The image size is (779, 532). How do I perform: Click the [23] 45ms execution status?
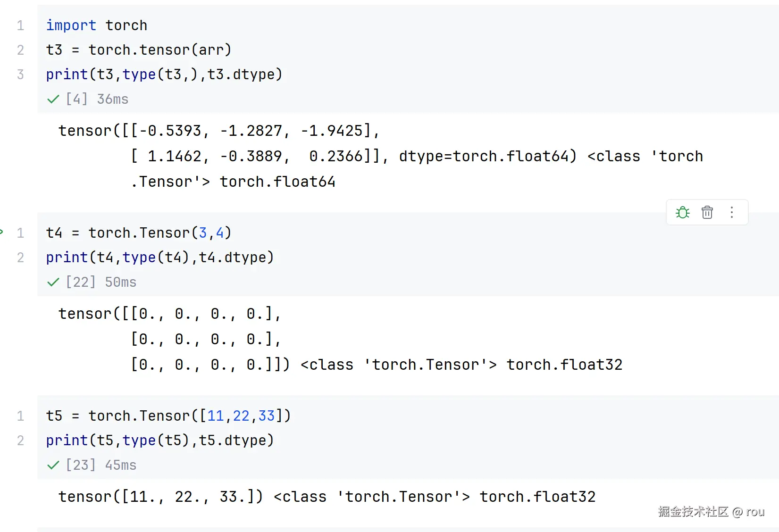click(x=101, y=465)
